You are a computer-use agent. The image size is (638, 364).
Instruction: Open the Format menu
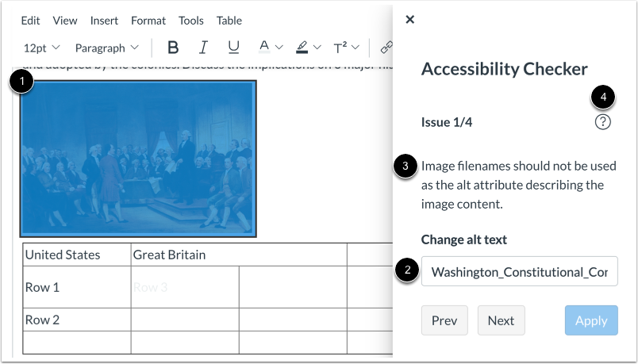148,21
